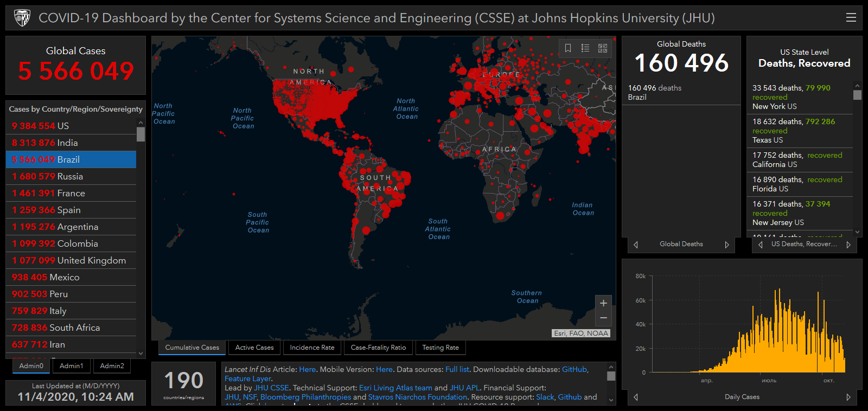Screen dimensions: 868x411
Task: Select Russia in the country list
Action: [71, 176]
